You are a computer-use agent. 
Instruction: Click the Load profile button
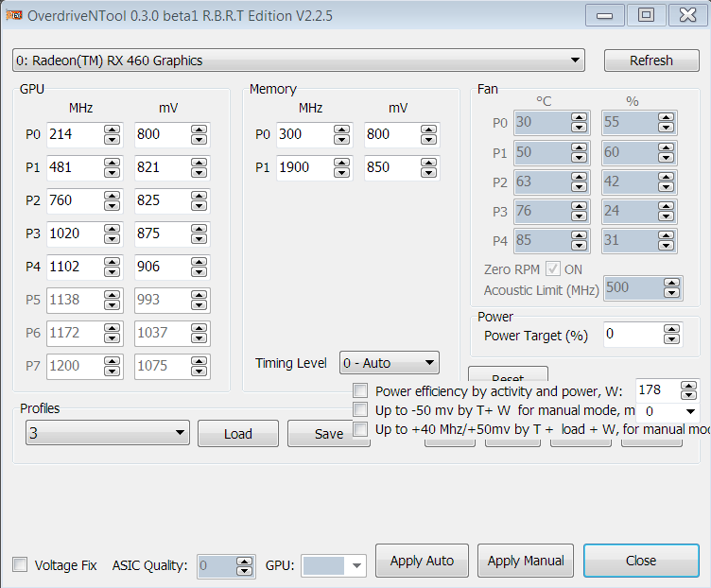[238, 434]
